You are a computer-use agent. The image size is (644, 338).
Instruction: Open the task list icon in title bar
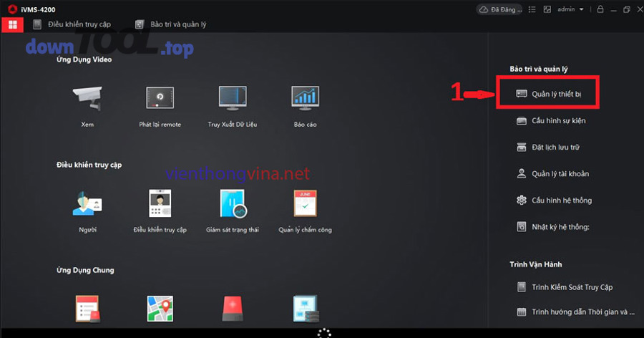tap(532, 9)
